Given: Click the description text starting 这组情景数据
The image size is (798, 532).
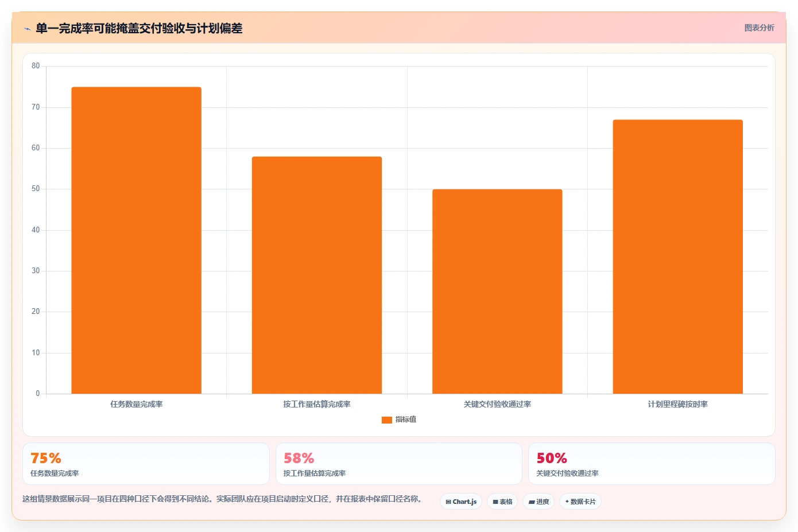Looking at the screenshot, I should 223,499.
